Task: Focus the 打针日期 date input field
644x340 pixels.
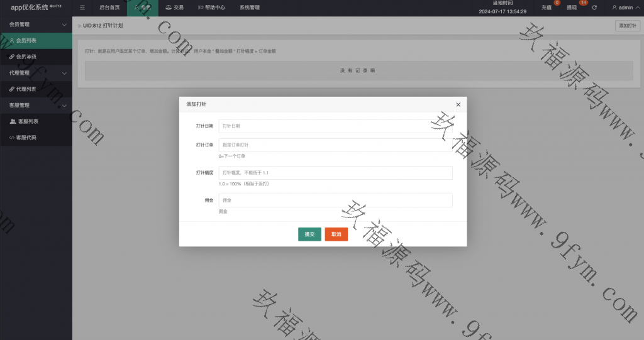Action: [x=335, y=126]
